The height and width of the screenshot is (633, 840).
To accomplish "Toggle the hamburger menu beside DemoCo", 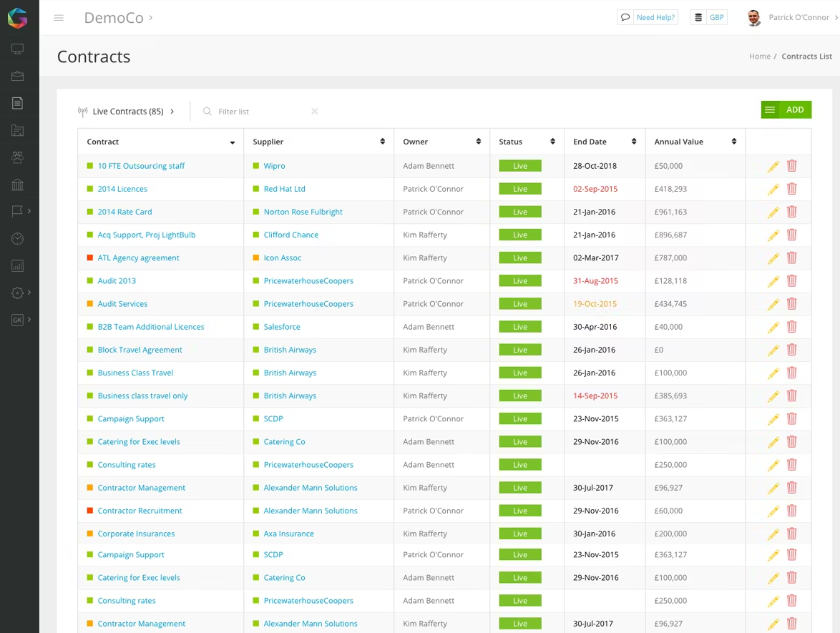I will [59, 18].
